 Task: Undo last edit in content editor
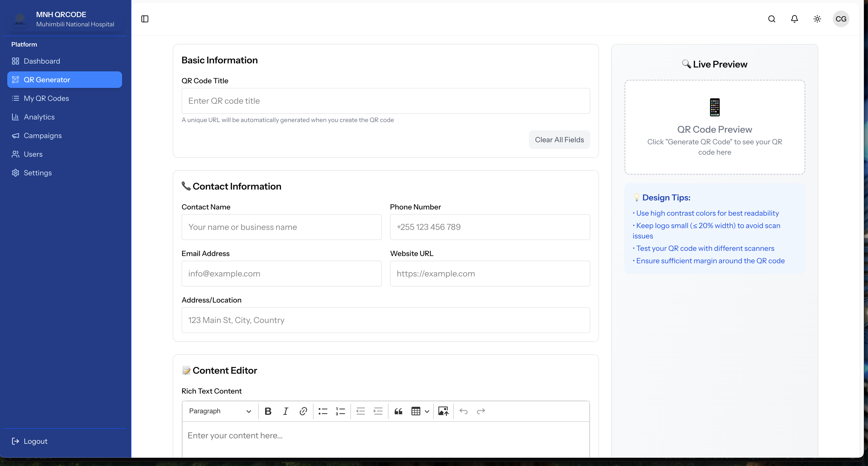pyautogui.click(x=463, y=411)
